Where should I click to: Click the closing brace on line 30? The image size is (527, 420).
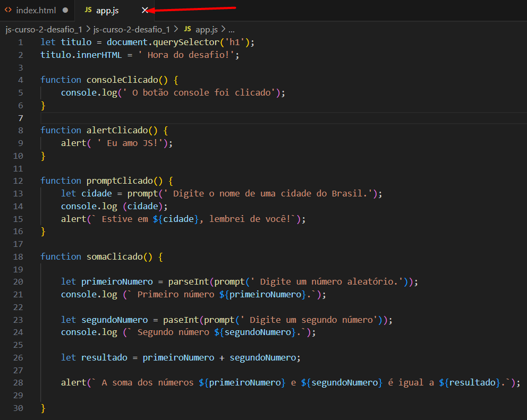43,408
